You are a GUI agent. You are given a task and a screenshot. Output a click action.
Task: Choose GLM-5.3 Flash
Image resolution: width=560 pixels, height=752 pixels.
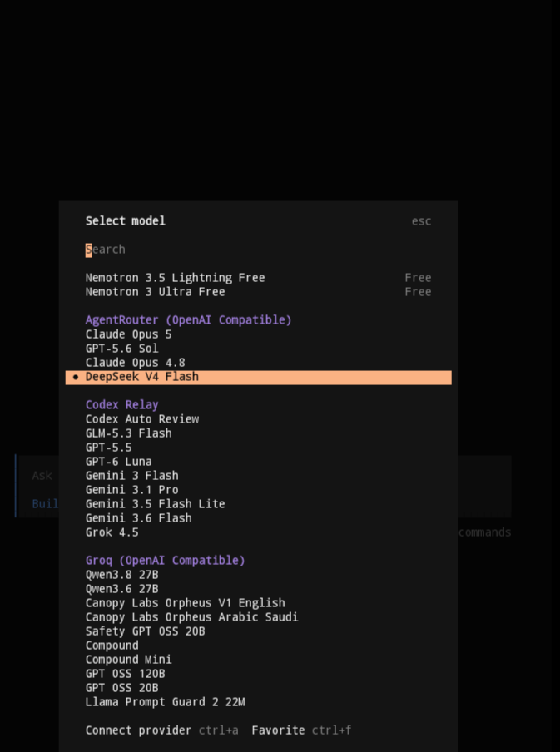pyautogui.click(x=258, y=433)
